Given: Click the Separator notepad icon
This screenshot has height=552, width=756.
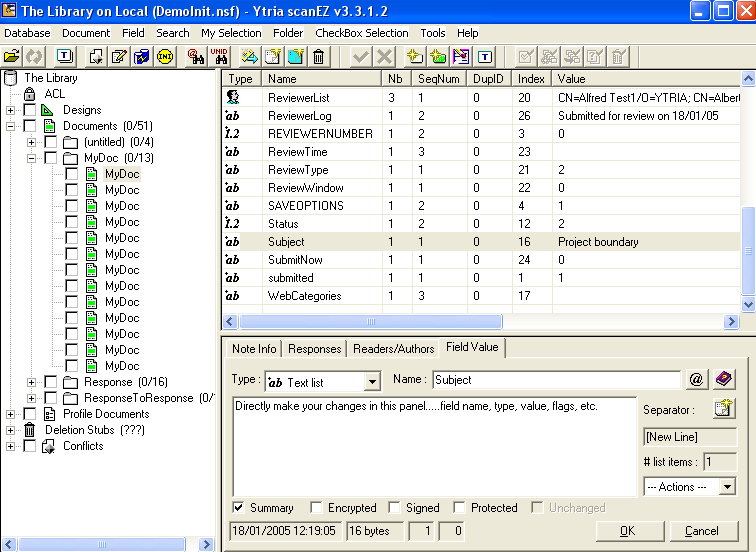Looking at the screenshot, I should point(724,409).
